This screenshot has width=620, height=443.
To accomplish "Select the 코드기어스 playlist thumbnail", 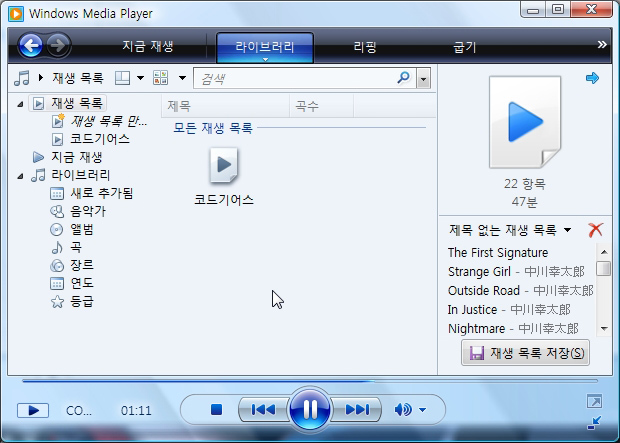I will coord(224,176).
